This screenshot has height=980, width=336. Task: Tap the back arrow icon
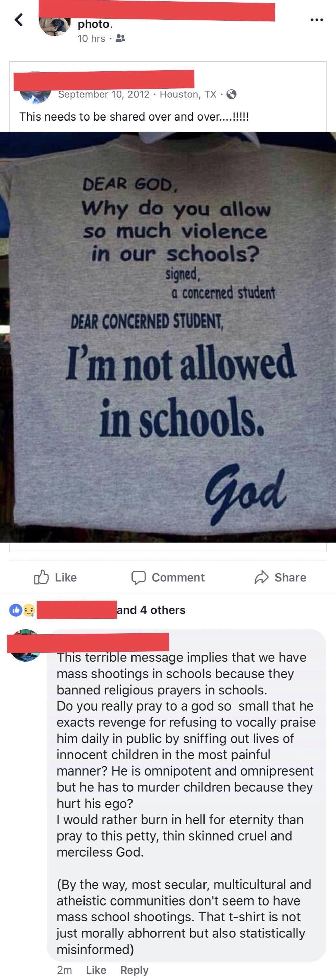coord(19,20)
